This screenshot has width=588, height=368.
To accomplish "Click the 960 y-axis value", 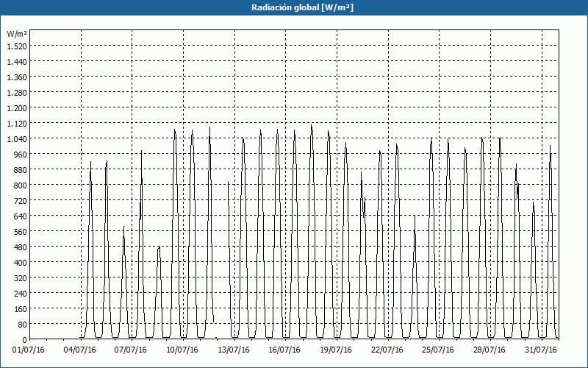I will 21,155.
